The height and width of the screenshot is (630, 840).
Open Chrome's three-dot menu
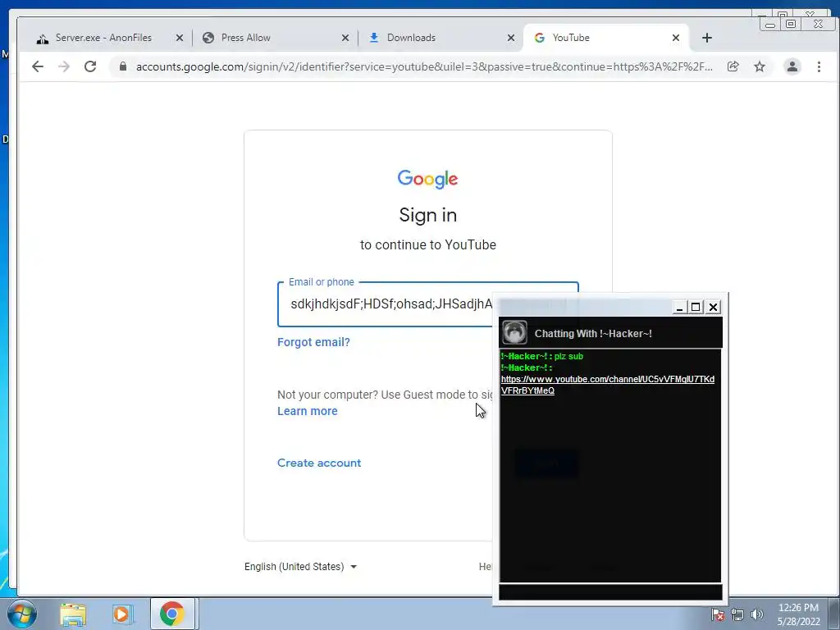tap(819, 66)
